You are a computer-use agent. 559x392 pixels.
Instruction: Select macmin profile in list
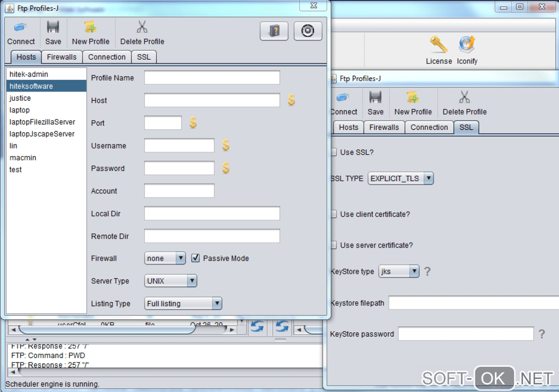(47, 157)
